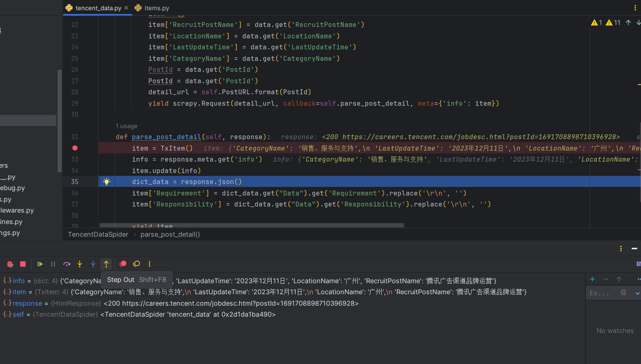
Task: View all breakpoints
Action: pyautogui.click(x=123, y=264)
